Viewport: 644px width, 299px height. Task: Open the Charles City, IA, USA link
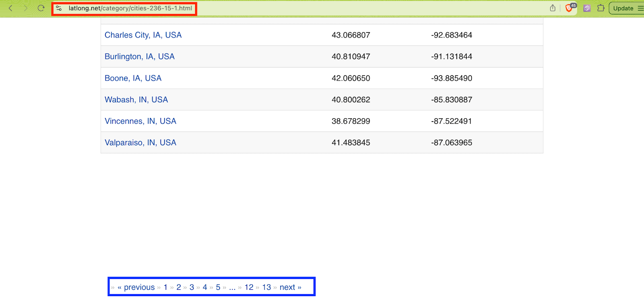pyautogui.click(x=143, y=35)
